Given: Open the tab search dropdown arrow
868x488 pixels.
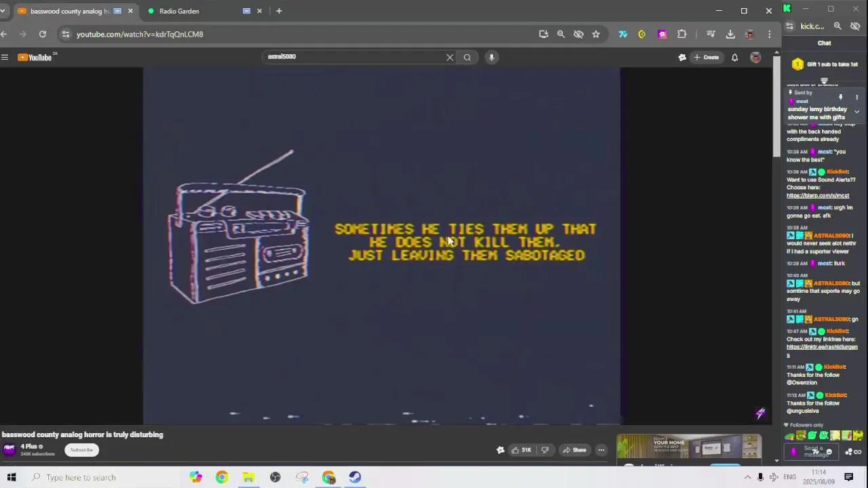Looking at the screenshot, I should pyautogui.click(x=3, y=11).
